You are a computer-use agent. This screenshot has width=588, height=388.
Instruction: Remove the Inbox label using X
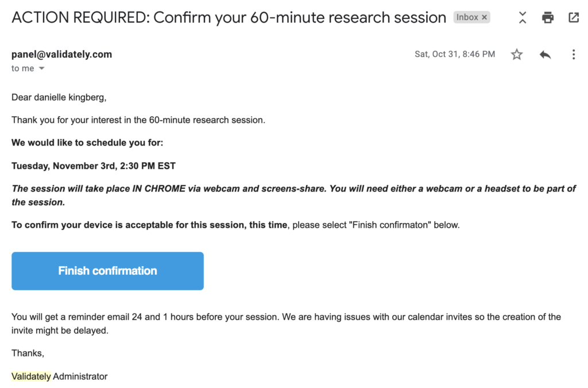pyautogui.click(x=485, y=17)
